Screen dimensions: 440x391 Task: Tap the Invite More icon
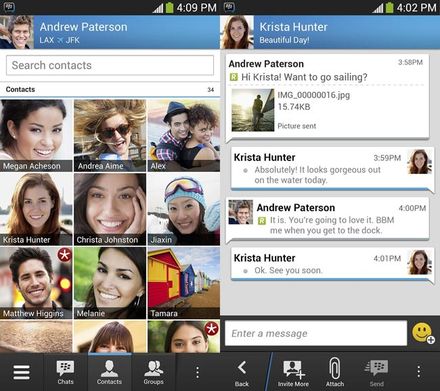(x=293, y=373)
